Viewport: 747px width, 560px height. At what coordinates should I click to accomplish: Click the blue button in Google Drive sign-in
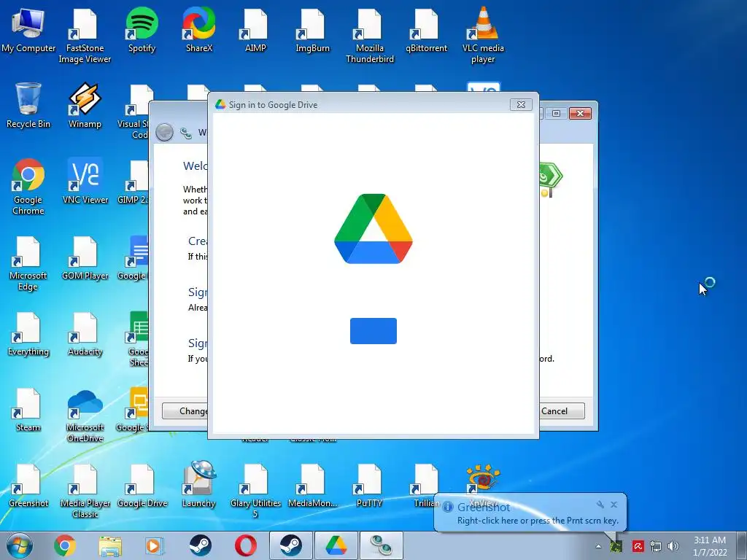click(x=373, y=331)
